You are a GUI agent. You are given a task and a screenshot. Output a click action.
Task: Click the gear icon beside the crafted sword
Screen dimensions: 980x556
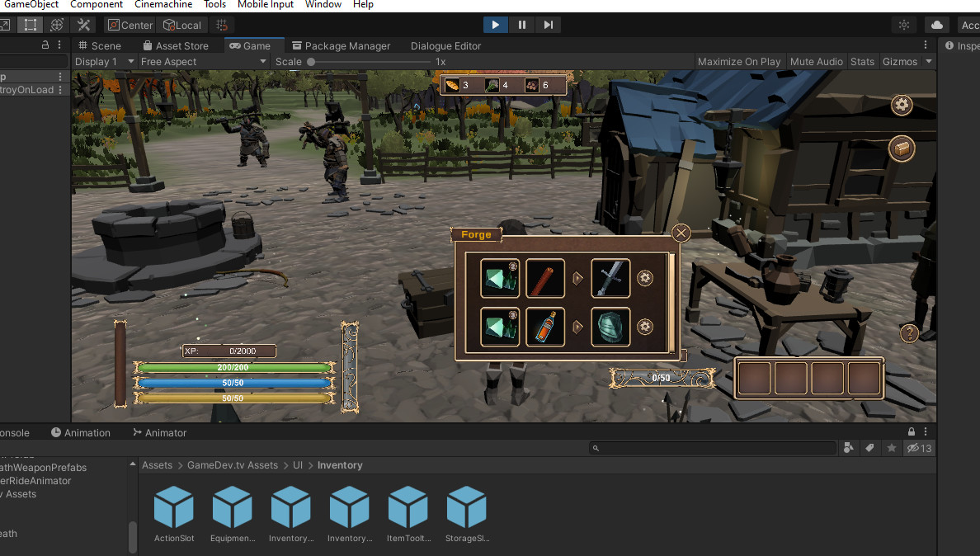[x=645, y=279]
